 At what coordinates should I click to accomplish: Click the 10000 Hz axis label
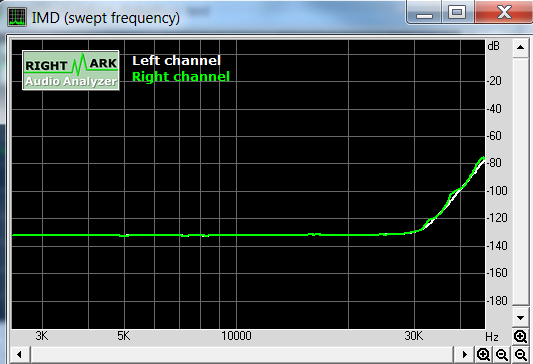[x=236, y=336]
